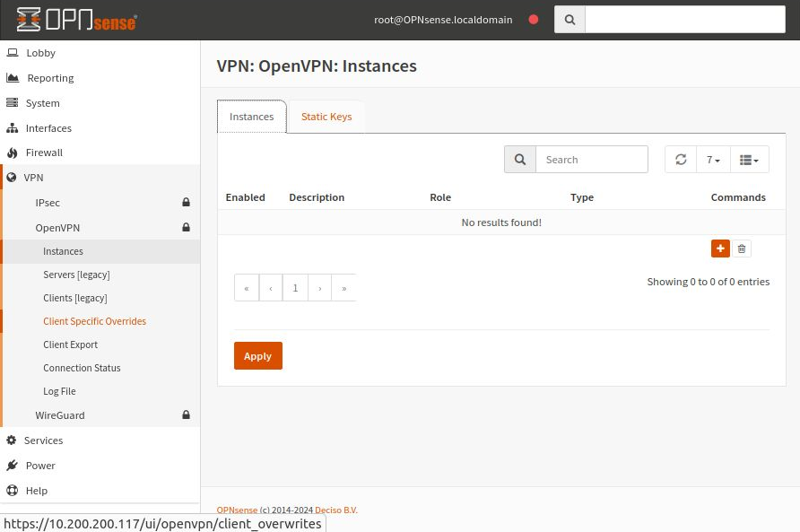This screenshot has width=800, height=532.
Task: Open the column selection dropdown
Action: 749,159
